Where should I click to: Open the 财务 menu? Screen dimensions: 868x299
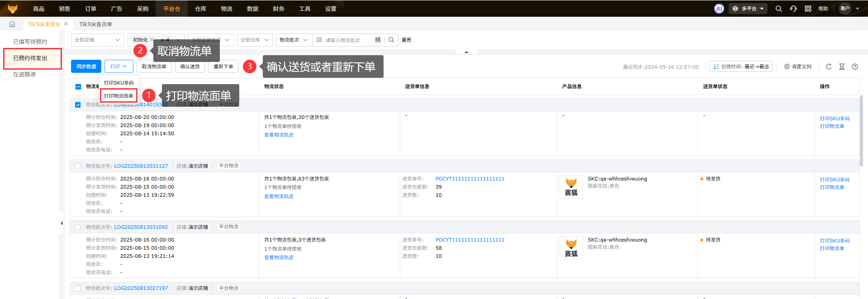(x=279, y=9)
